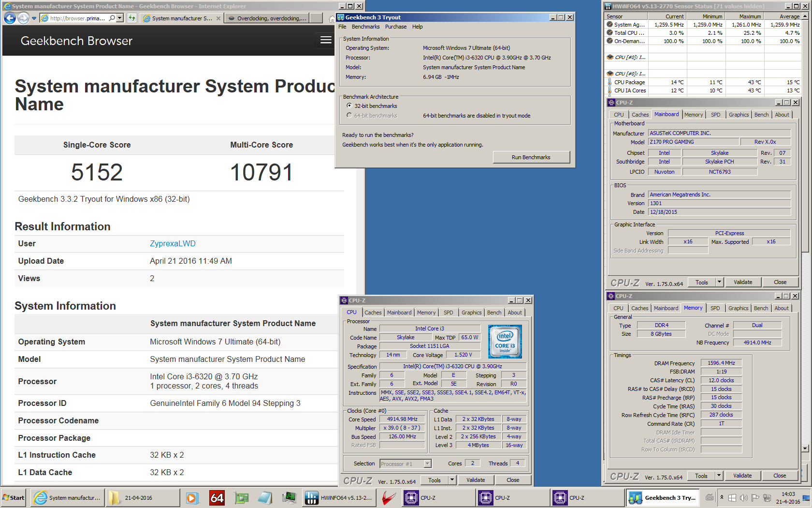Click Close in the CPU-Z Mainboard window
812x508 pixels.
coord(780,282)
